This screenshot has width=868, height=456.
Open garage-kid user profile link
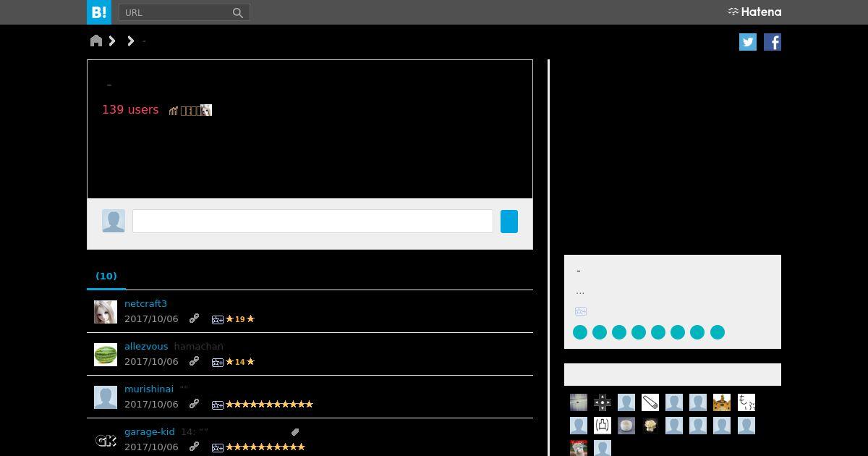(149, 431)
